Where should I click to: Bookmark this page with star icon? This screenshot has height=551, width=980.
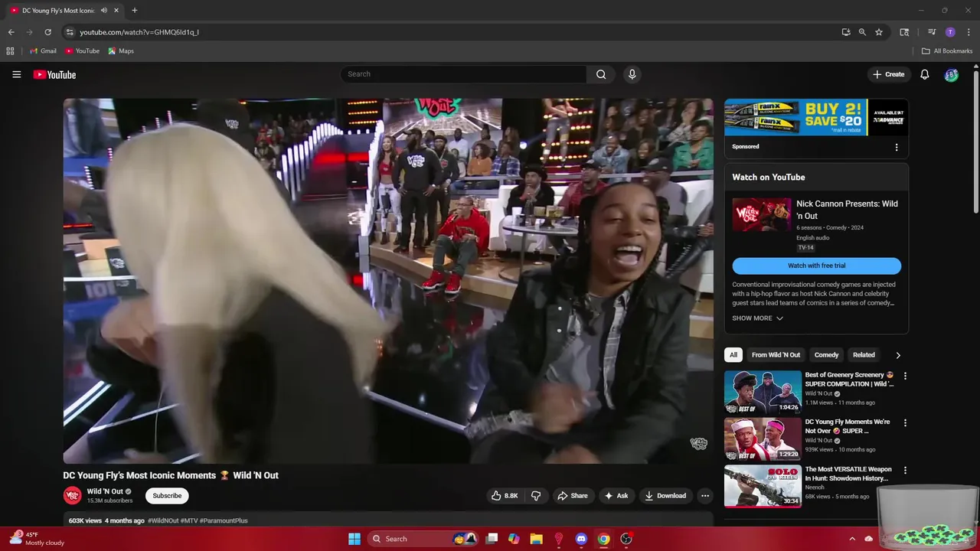(879, 32)
